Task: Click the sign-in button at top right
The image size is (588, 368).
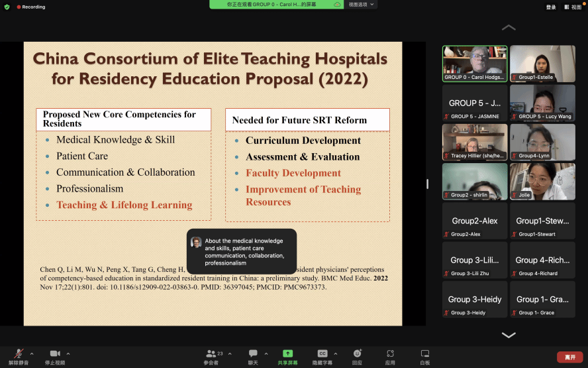Action: pyautogui.click(x=551, y=7)
